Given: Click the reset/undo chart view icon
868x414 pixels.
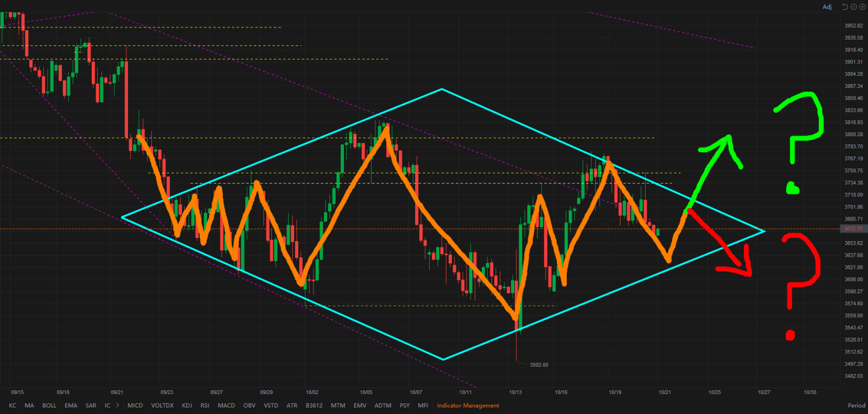Looking at the screenshot, I should pos(845,7).
